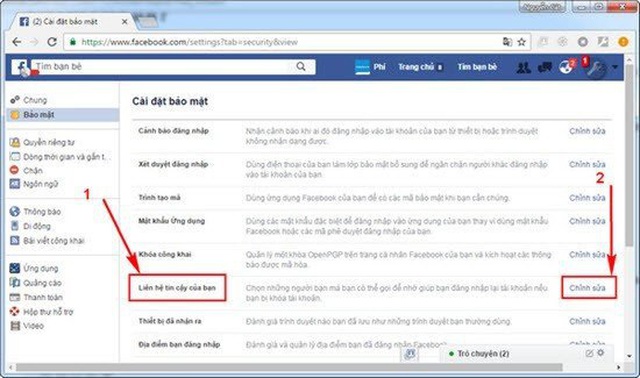Click Chỉnh sửa for Xét duyệt đăng nhập
The image size is (640, 378).
(x=587, y=165)
